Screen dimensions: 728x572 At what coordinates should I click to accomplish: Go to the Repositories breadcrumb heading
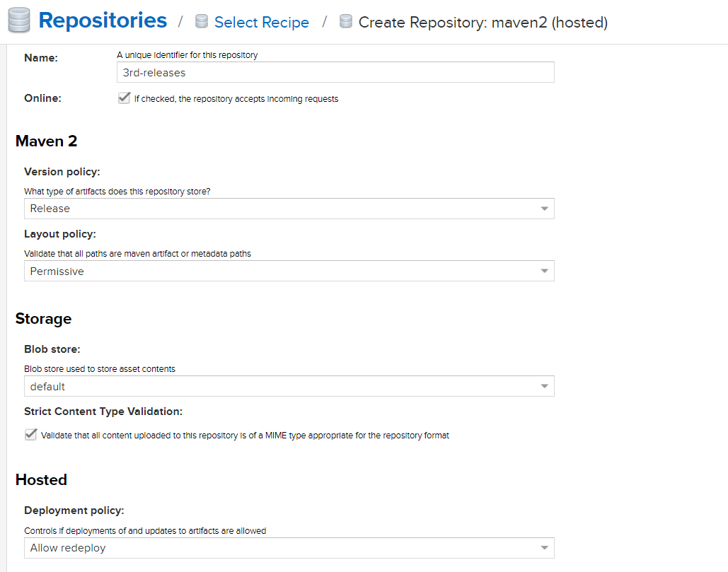point(103,21)
